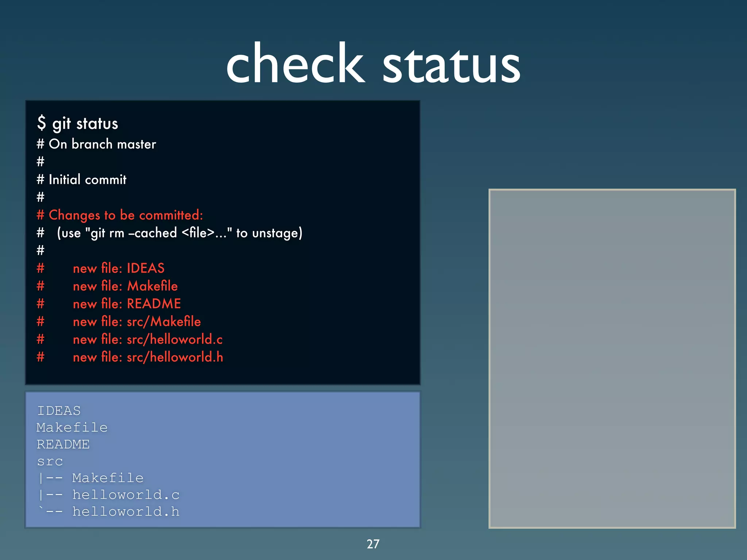Viewport: 747px width, 560px height.
Task: Click the empty gray placeholder box
Action: click(612, 358)
